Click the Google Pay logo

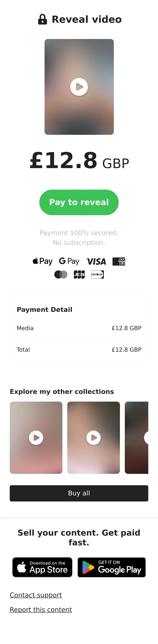(69, 261)
